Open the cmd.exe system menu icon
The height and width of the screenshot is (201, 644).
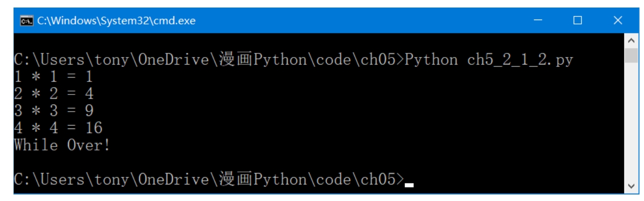point(21,20)
